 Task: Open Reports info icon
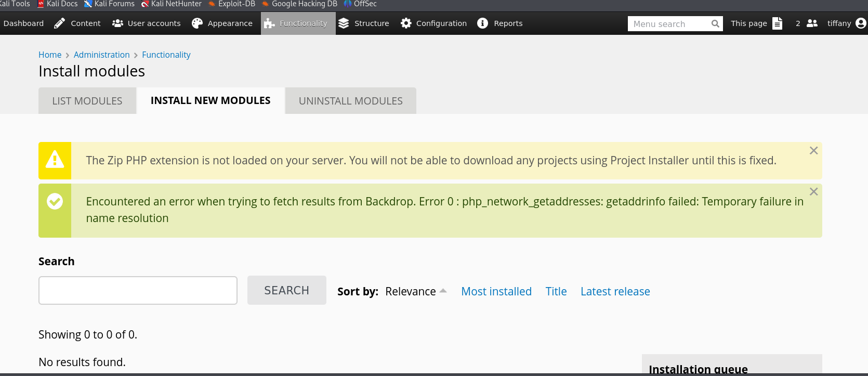(x=482, y=23)
